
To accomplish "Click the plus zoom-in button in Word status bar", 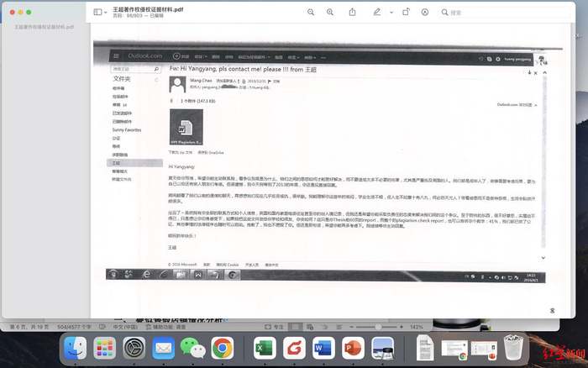I will pyautogui.click(x=402, y=327).
